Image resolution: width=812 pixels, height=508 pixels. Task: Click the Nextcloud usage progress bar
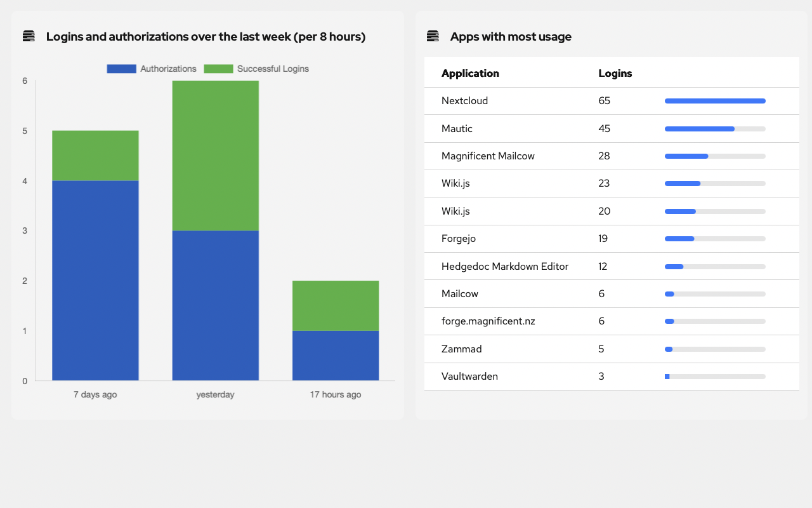pos(715,101)
